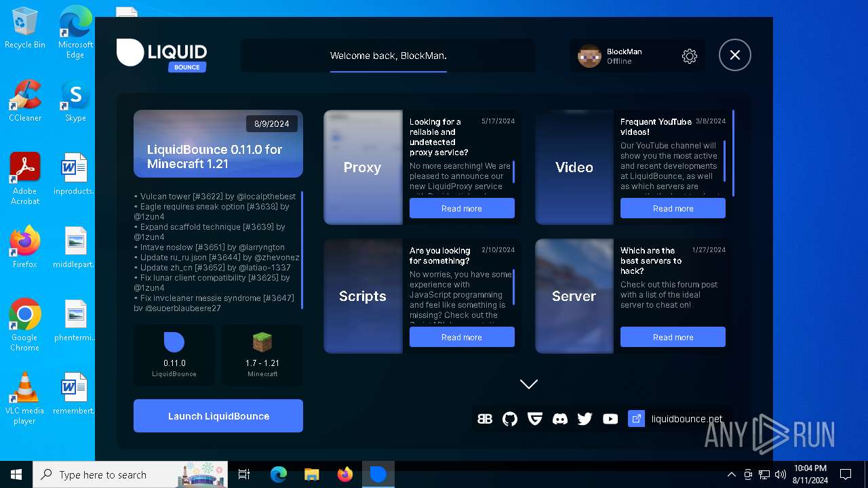868x488 pixels.
Task: Open the middlepart image file on desktop
Action: pos(75,247)
